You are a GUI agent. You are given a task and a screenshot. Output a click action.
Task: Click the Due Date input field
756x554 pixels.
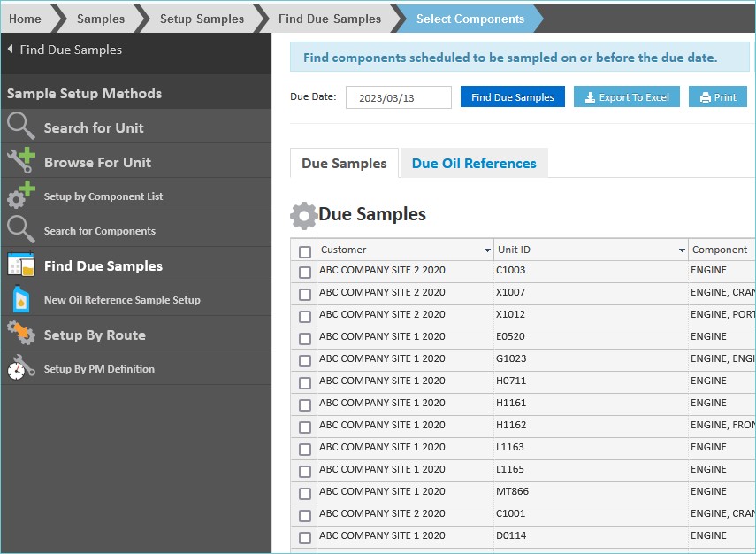(398, 98)
